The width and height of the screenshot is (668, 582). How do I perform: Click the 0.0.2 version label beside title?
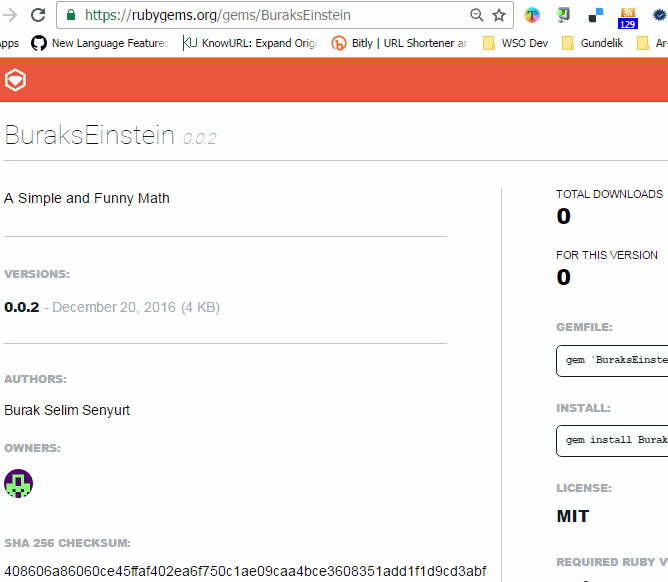199,138
